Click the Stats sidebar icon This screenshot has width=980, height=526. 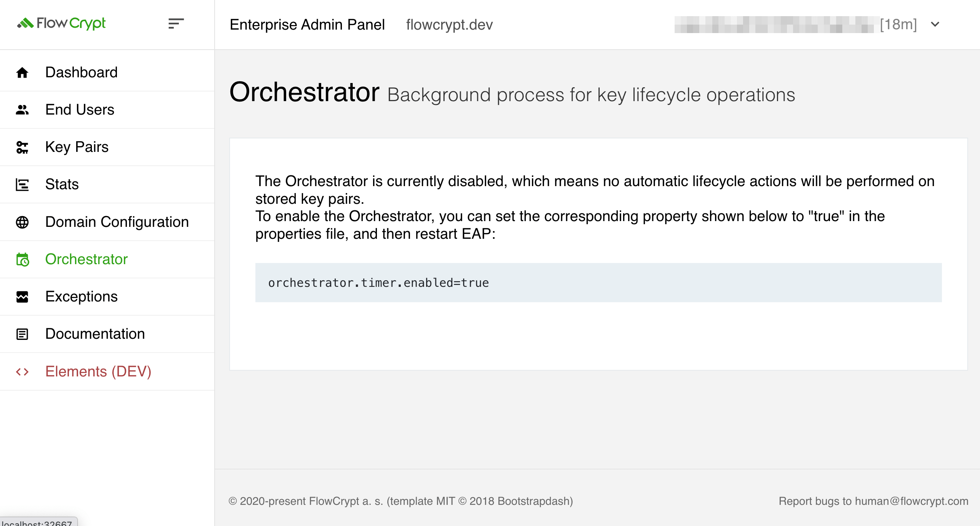click(x=22, y=184)
